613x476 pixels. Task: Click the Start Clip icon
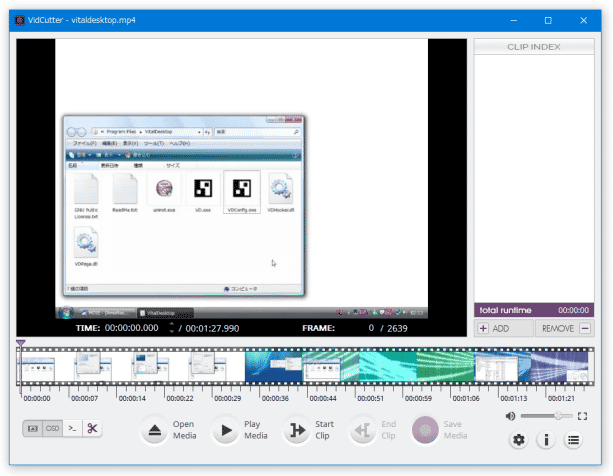point(297,430)
